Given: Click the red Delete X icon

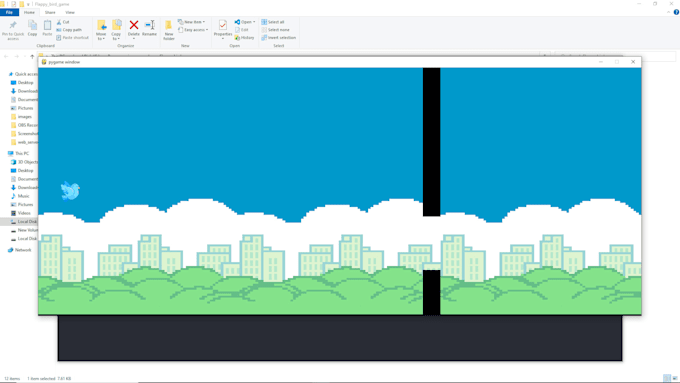Looking at the screenshot, I should point(134,25).
